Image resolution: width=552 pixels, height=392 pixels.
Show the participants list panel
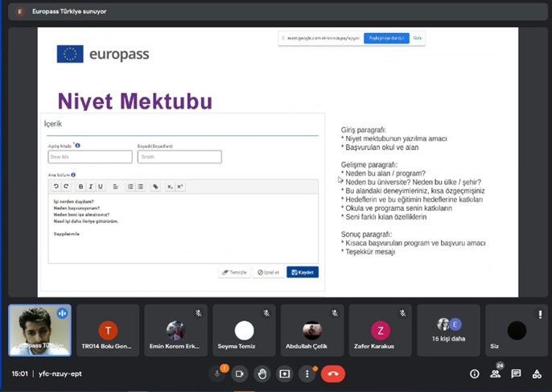pos(495,373)
